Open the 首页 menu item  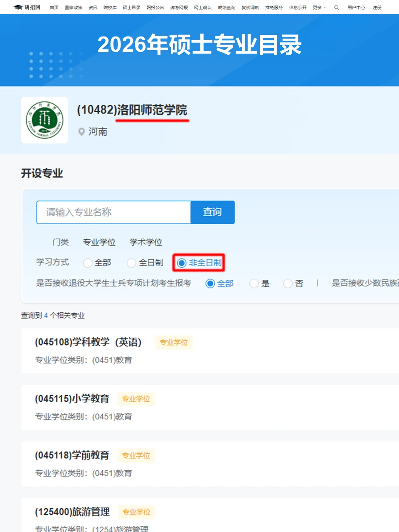[x=54, y=7]
